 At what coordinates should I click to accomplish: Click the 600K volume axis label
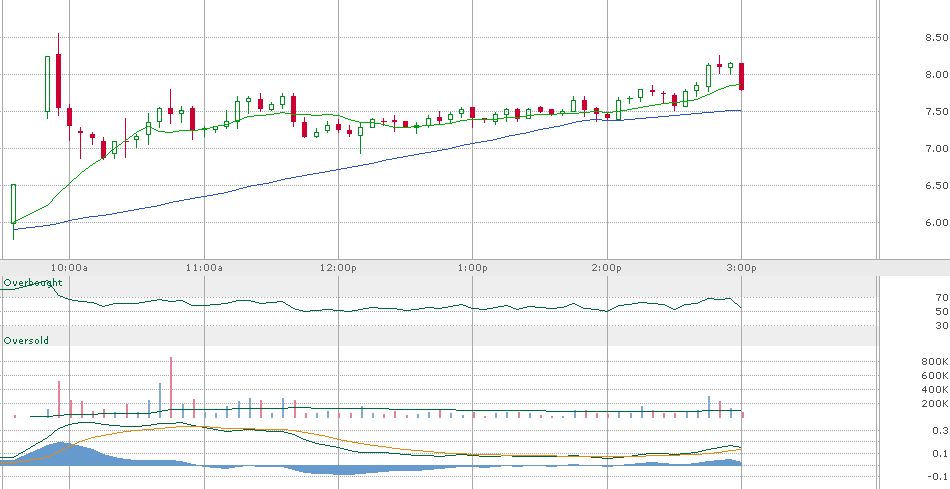934,376
